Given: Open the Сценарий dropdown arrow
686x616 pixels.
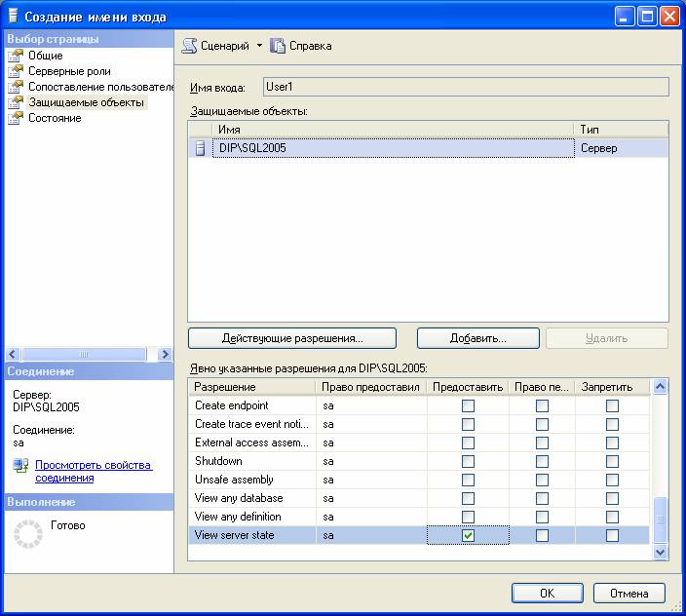Looking at the screenshot, I should coord(259,46).
